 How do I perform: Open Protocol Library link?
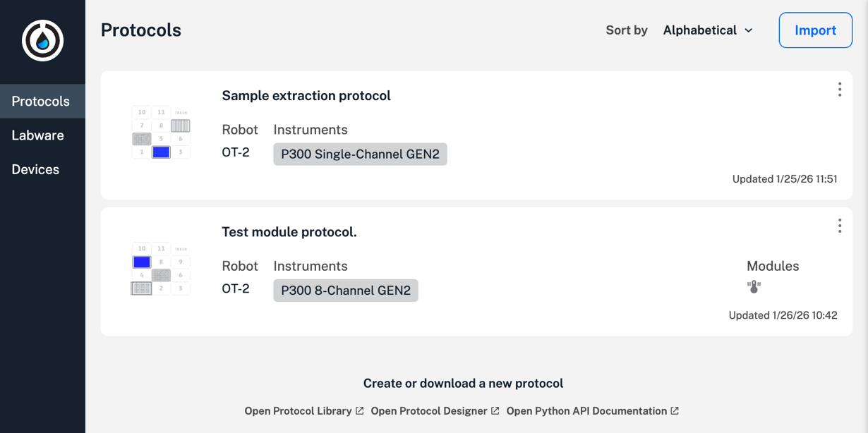298,411
